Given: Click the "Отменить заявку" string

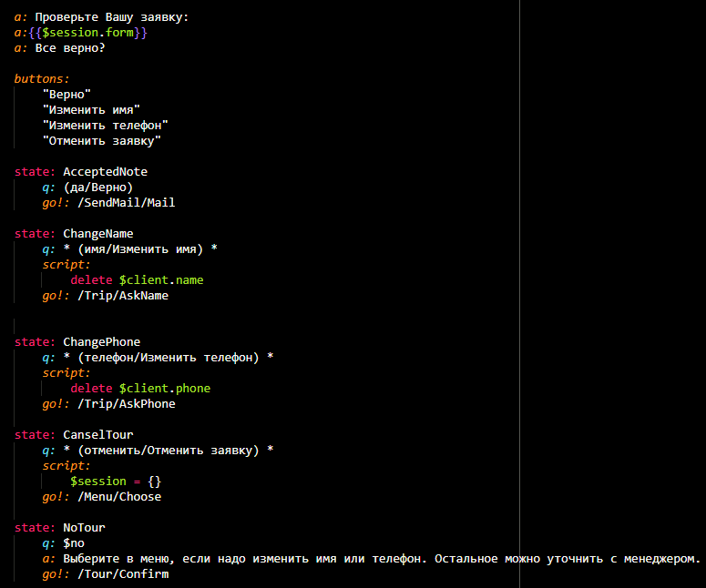Looking at the screenshot, I should (x=102, y=141).
